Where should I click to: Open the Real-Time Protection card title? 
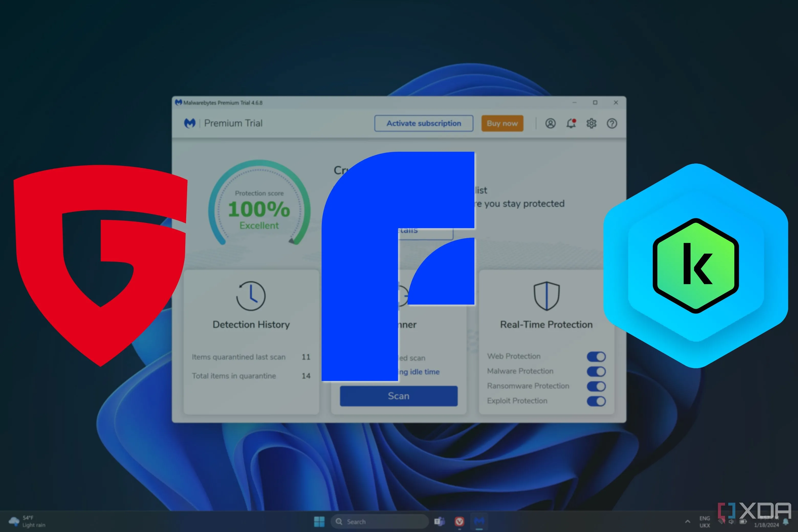pyautogui.click(x=546, y=325)
